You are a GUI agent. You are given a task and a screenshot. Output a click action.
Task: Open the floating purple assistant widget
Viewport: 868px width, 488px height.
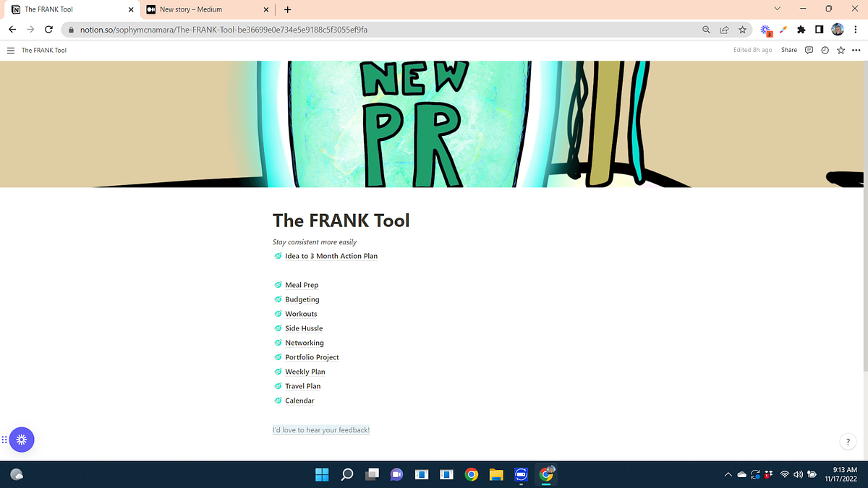point(22,440)
